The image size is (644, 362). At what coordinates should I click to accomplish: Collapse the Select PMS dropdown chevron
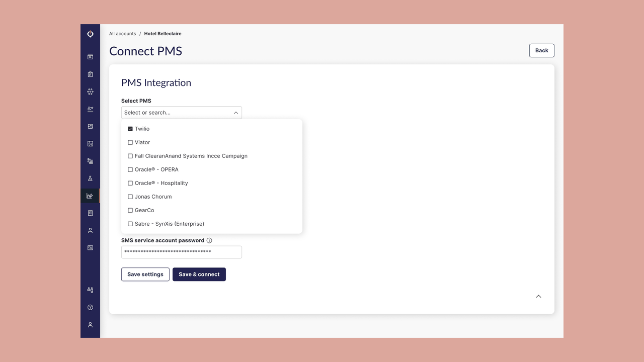click(x=235, y=113)
